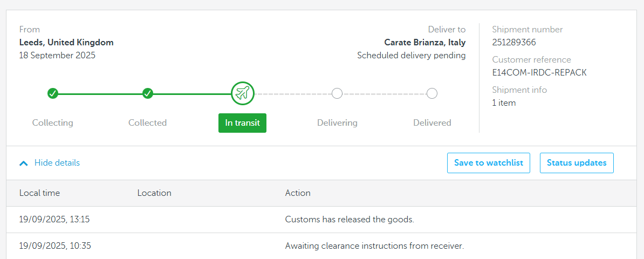644x259 pixels.
Task: Click the empty Delivered step circle
Action: [431, 93]
